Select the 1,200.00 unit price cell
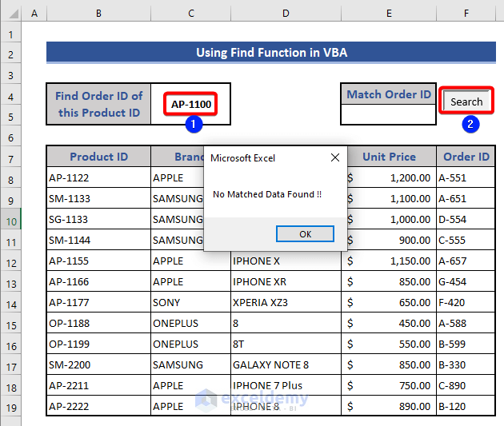504x426 pixels. coord(389,177)
